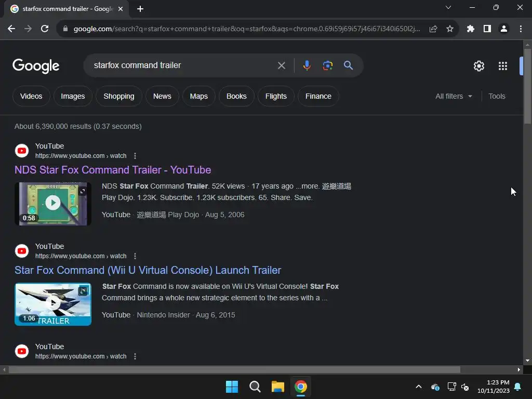This screenshot has height=399, width=532.
Task: Open NDS Star Fox Command Trailer link
Action: pyautogui.click(x=113, y=170)
